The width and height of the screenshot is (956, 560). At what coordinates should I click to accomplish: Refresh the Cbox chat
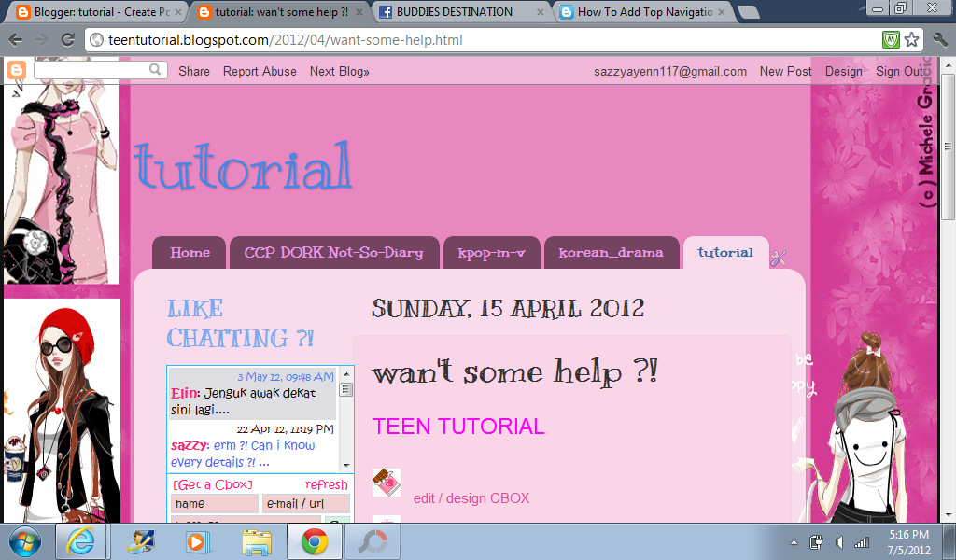point(326,484)
